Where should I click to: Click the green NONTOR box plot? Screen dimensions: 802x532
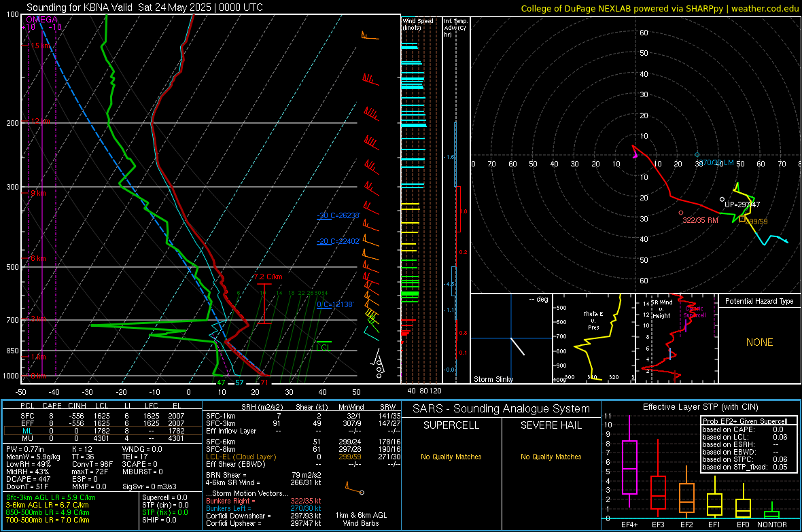coord(772,512)
